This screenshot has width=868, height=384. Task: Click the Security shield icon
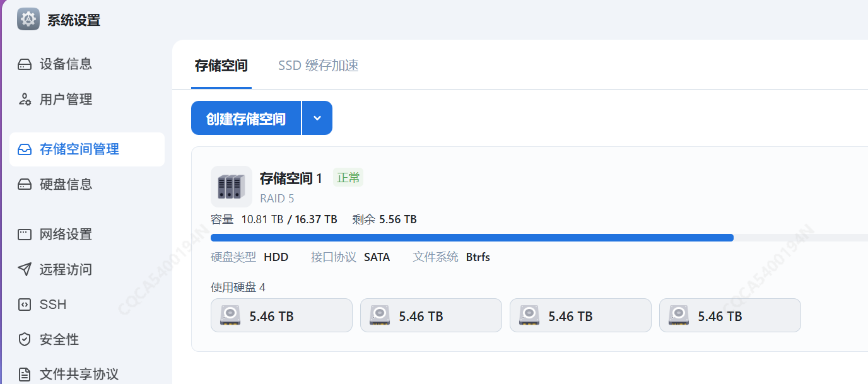coord(25,340)
